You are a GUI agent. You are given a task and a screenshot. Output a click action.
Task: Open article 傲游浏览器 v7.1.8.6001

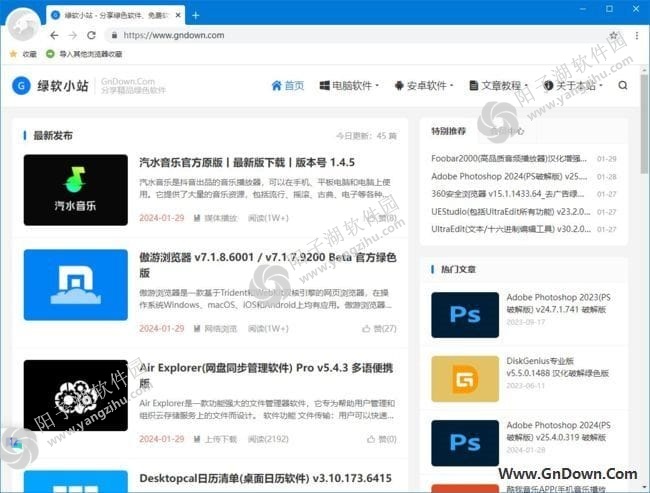(x=268, y=265)
